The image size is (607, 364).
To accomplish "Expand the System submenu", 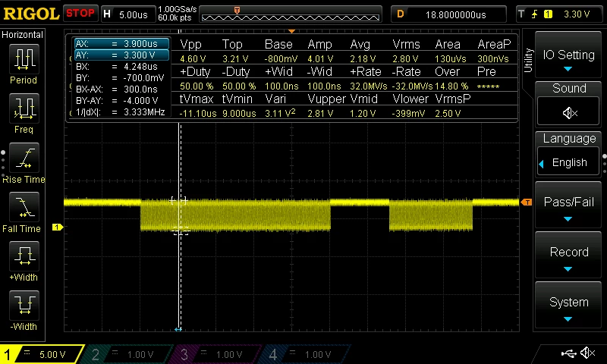I will pyautogui.click(x=568, y=306).
